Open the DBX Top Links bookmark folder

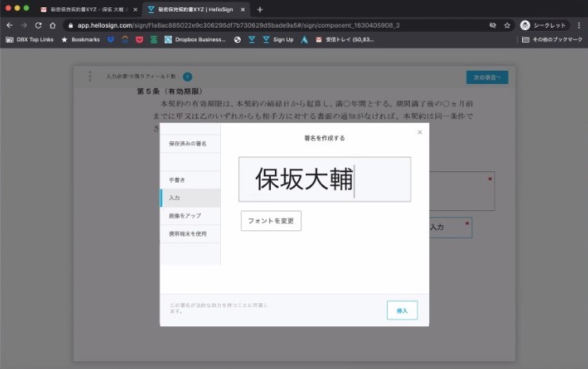(29, 39)
